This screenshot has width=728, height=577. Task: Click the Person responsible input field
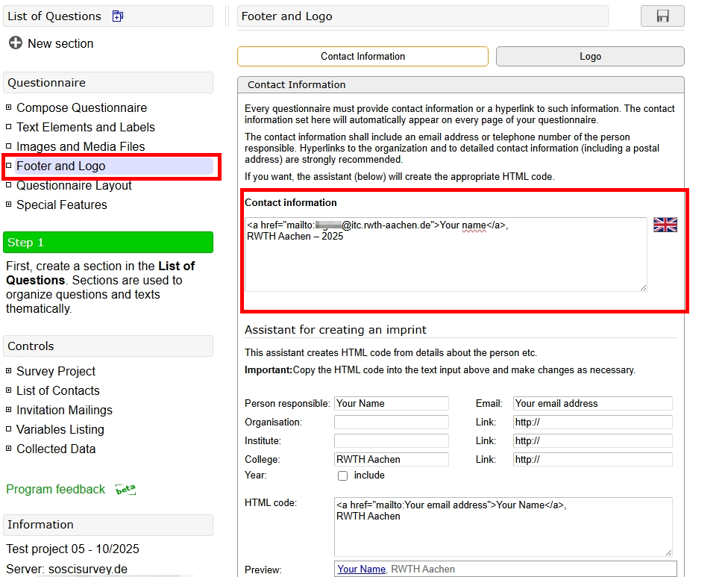(x=391, y=403)
